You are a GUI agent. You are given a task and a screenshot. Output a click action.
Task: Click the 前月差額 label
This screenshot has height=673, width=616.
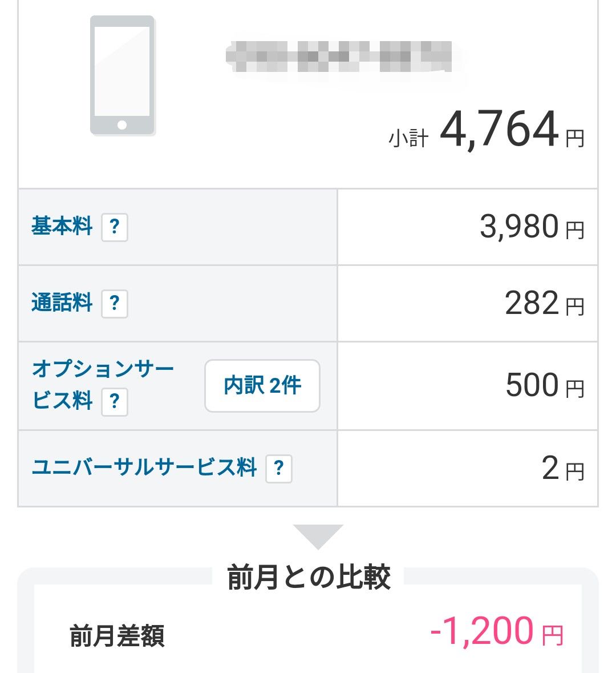point(117,636)
